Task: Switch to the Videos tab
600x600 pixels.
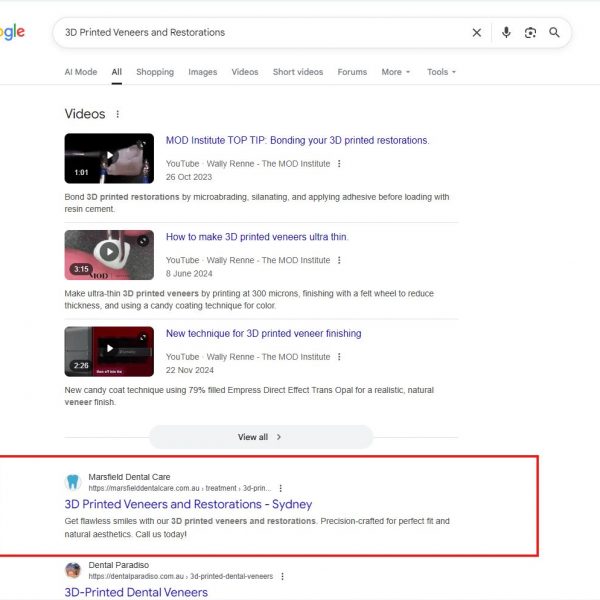Action: pos(245,72)
